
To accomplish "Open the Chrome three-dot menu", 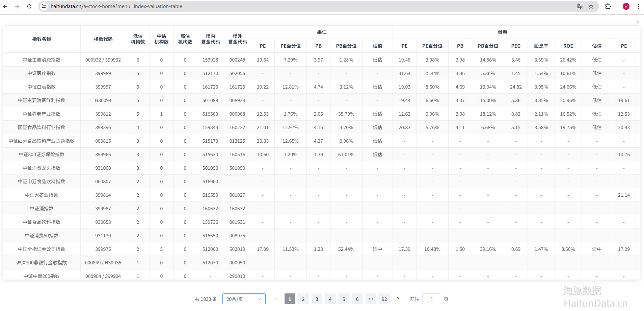I will point(638,6).
